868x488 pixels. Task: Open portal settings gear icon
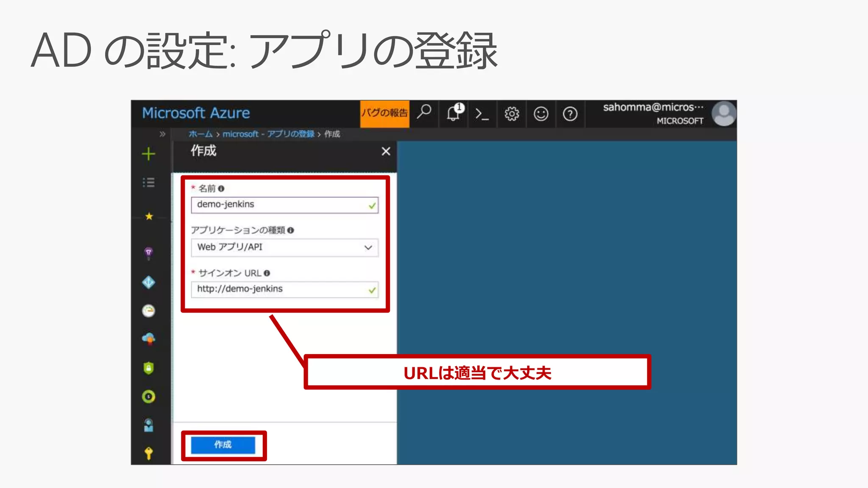pos(512,114)
